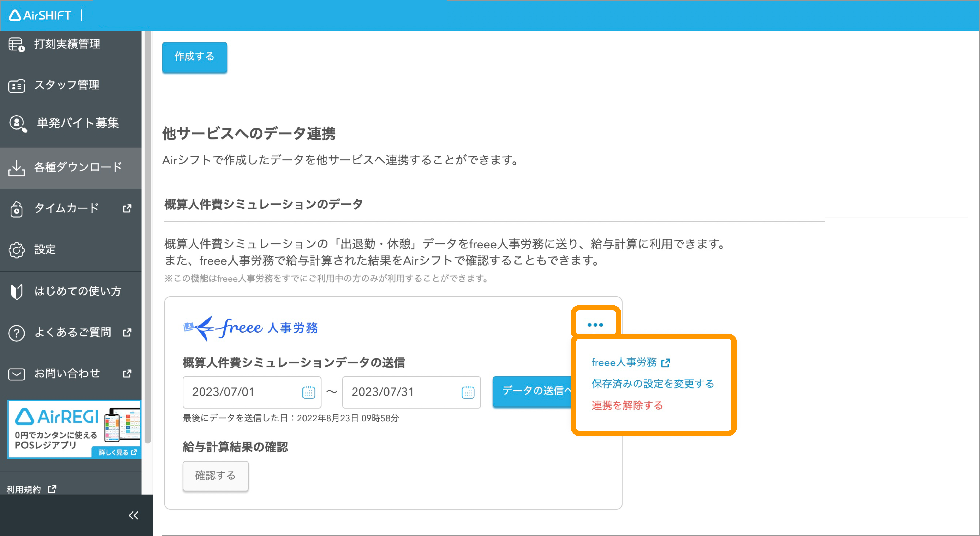
Task: Collapse the sidebar with double chevron
Action: coord(134,515)
